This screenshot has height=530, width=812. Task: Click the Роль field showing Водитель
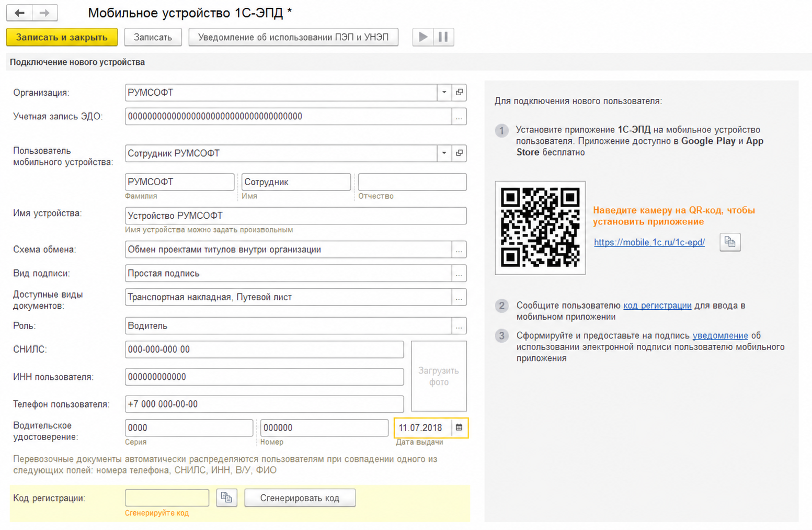point(288,326)
